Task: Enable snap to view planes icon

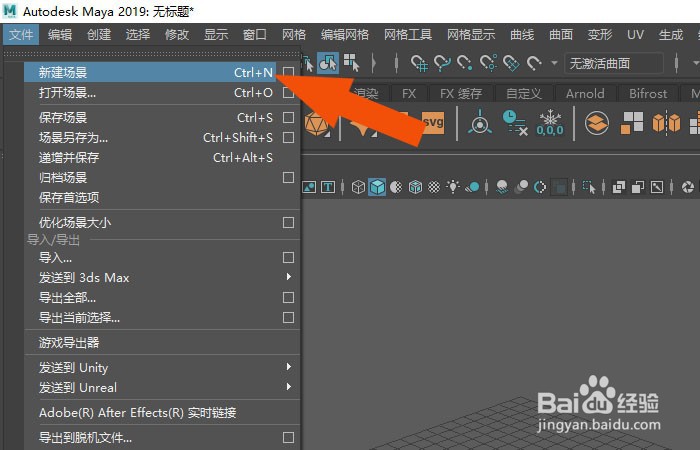Action: (x=511, y=63)
